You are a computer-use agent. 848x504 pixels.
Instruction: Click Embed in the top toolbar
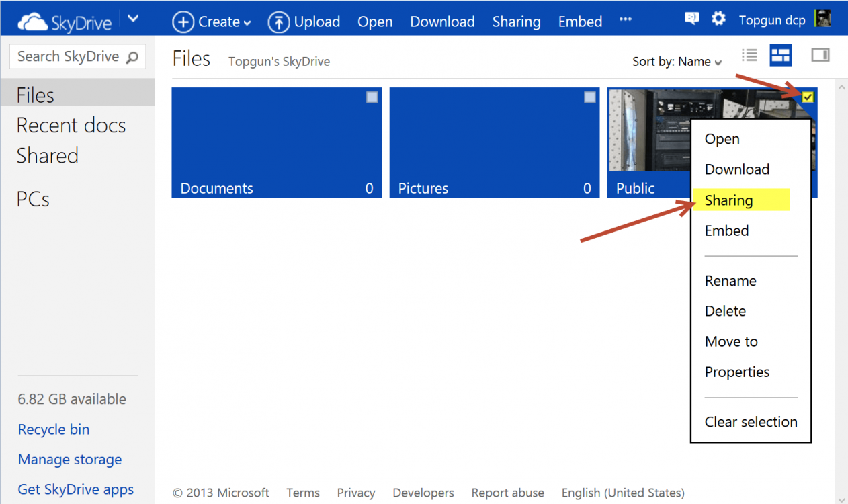[580, 22]
